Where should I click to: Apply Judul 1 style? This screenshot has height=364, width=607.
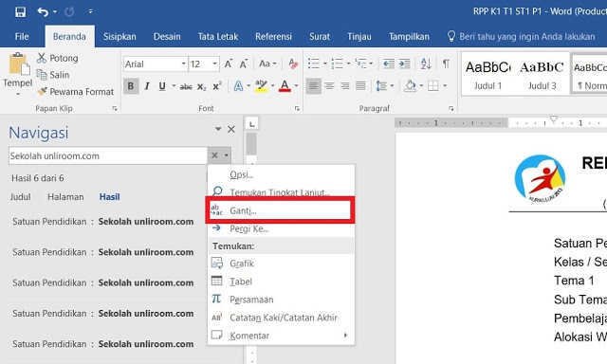click(x=487, y=74)
